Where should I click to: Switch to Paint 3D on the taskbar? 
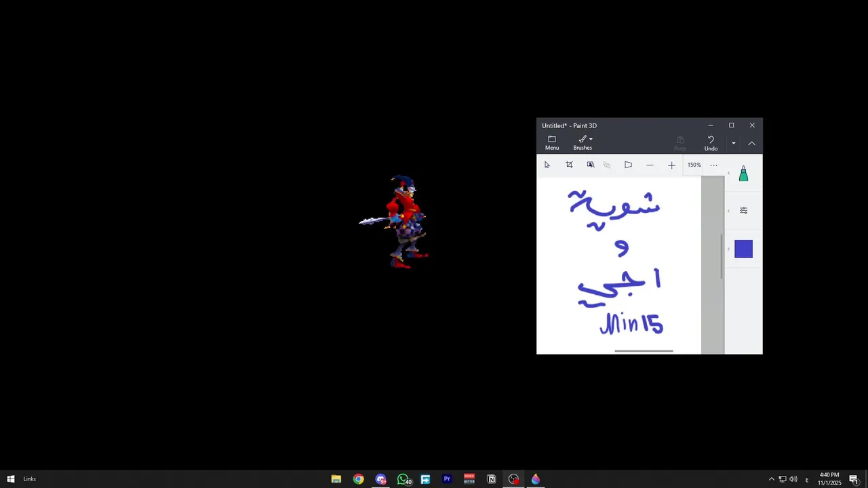536,479
